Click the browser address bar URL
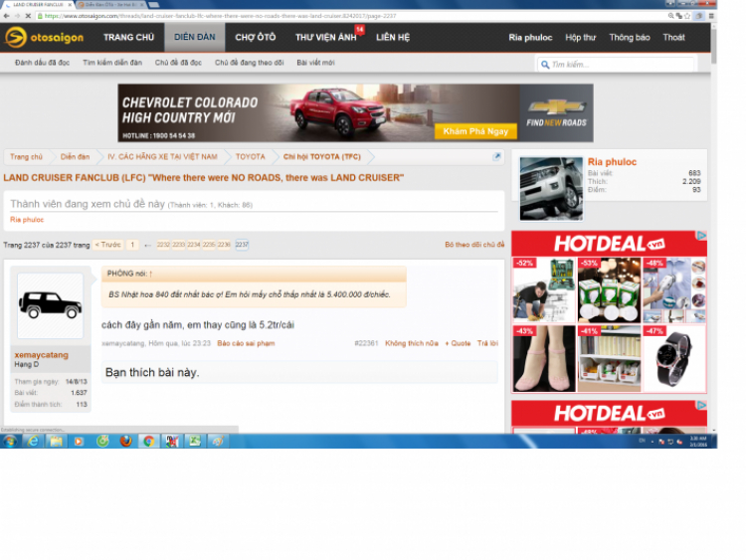Viewport: 746px width, 560px height. pyautogui.click(x=220, y=16)
